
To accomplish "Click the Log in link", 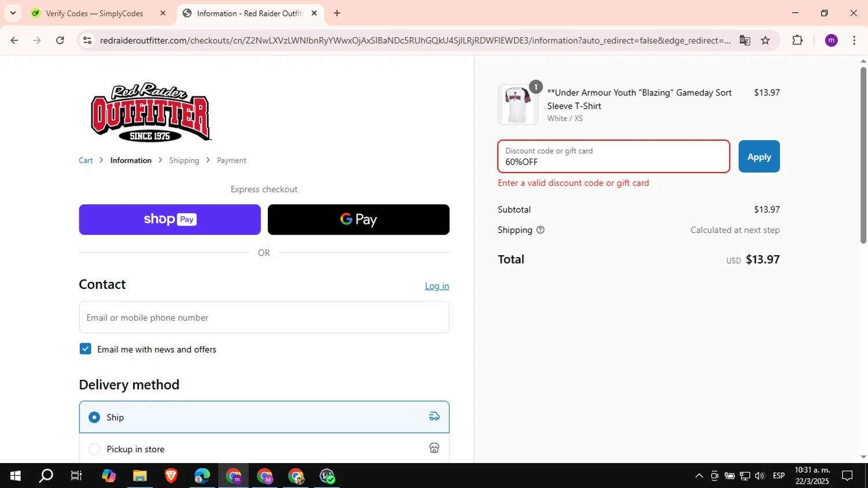I will point(437,286).
